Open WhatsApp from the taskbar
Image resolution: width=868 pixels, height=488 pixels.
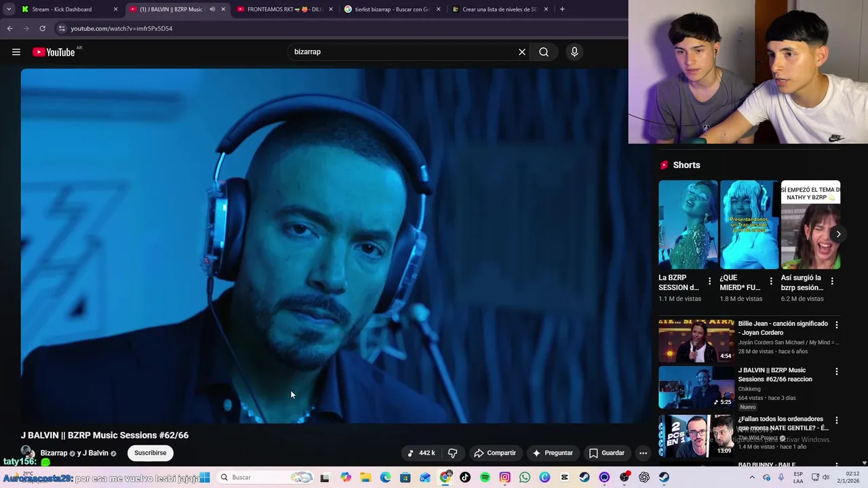(525, 477)
